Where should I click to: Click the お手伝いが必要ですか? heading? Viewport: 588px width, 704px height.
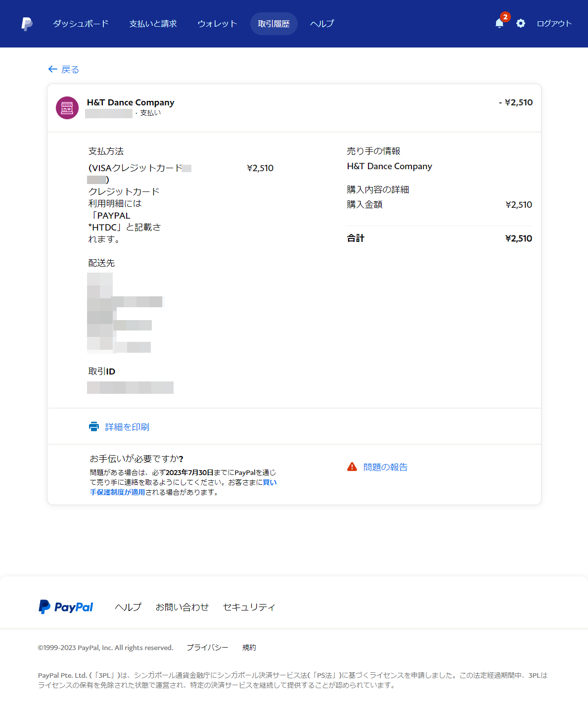coord(136,459)
